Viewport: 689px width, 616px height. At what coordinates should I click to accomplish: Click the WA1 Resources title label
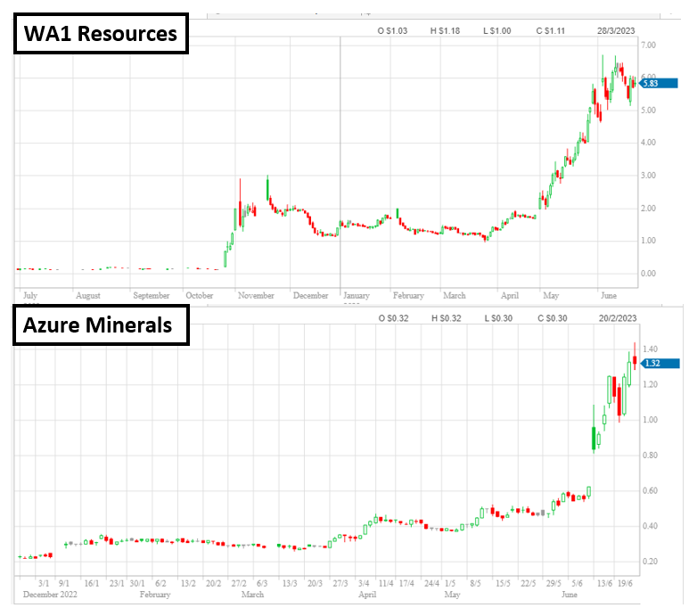pos(101,34)
